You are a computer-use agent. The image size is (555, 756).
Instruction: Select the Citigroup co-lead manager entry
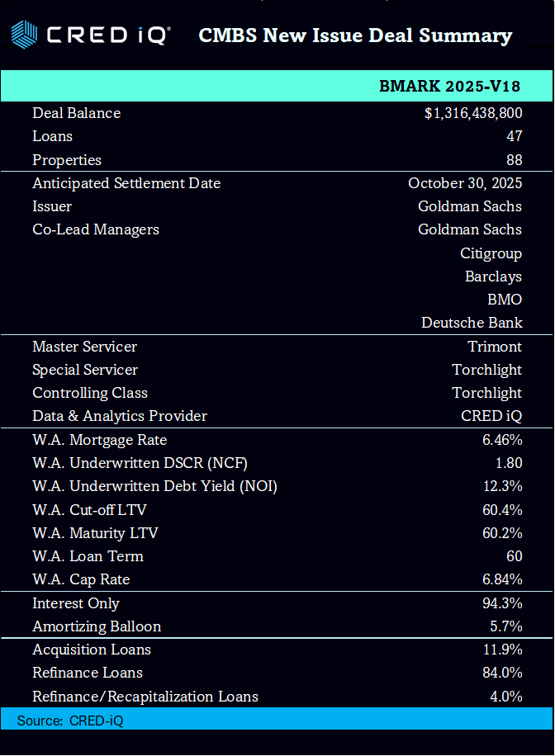pyautogui.click(x=491, y=253)
